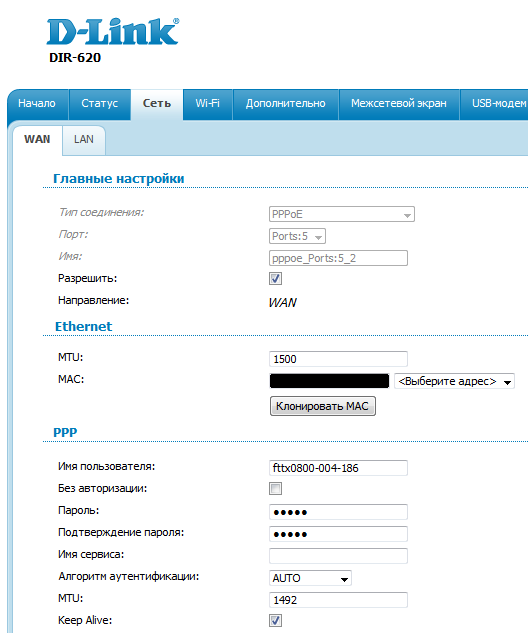Open the Межсетевой экран tab

tap(399, 103)
